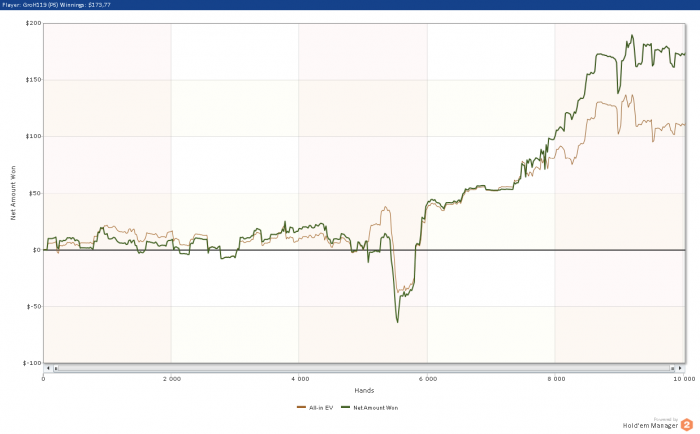Viewport: 700px width, 434px height.
Task: Click the left grip handle of the zoom scrollbar
Action: (x=56, y=368)
